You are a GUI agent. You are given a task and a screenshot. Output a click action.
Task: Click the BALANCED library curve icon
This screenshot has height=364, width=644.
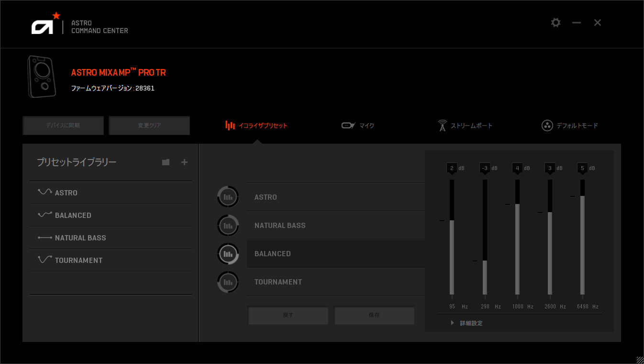pos(44,215)
